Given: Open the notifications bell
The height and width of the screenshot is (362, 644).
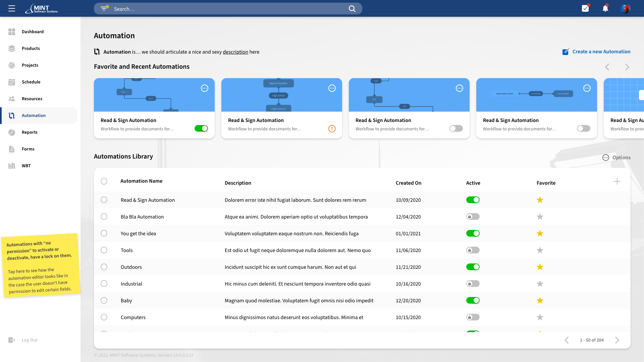Looking at the screenshot, I should coord(605,8).
